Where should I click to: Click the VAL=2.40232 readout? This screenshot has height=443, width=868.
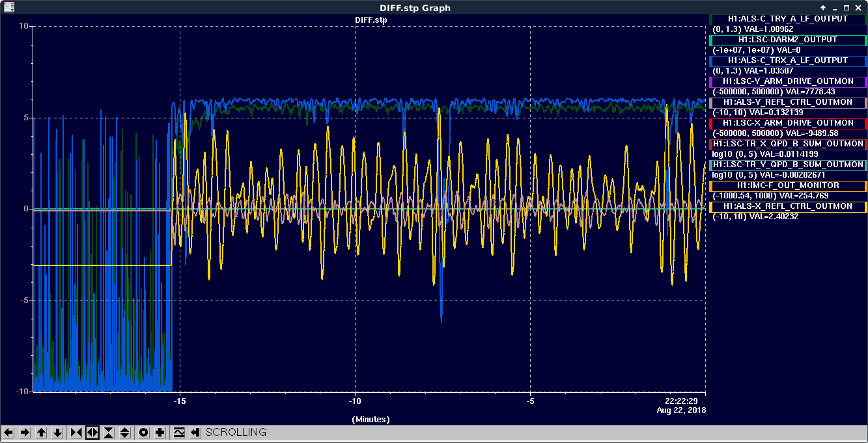click(x=755, y=217)
